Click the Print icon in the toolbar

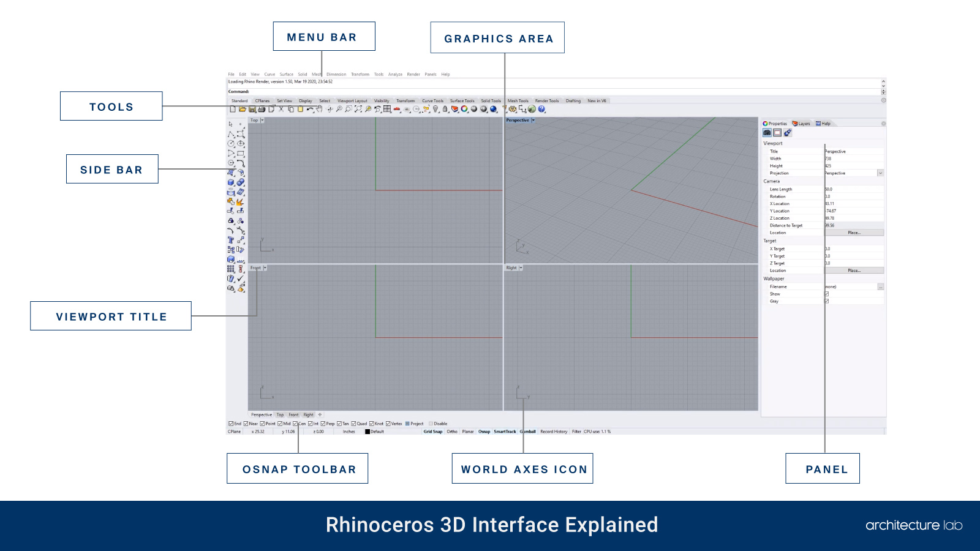262,110
